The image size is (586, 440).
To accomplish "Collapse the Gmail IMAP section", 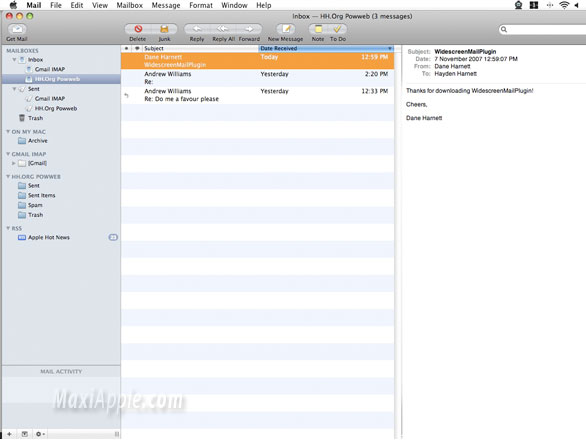I will point(8,154).
